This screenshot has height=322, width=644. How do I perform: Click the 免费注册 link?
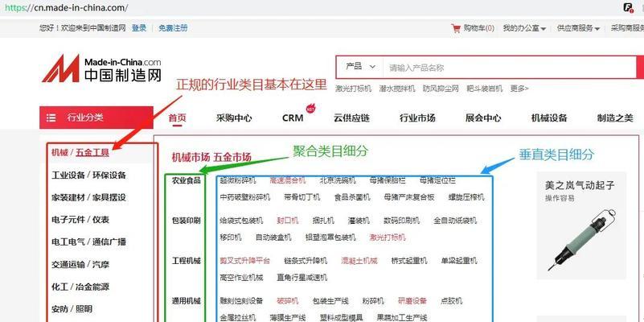(173, 28)
